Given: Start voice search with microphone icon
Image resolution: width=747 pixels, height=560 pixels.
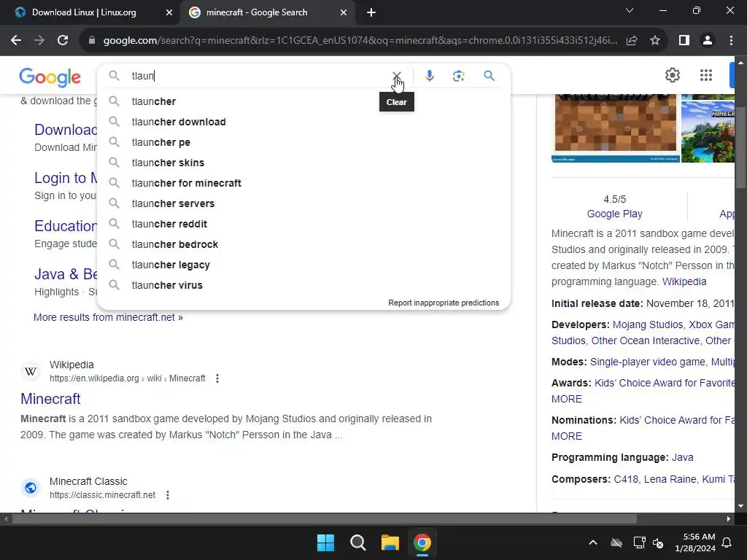Looking at the screenshot, I should pyautogui.click(x=429, y=76).
